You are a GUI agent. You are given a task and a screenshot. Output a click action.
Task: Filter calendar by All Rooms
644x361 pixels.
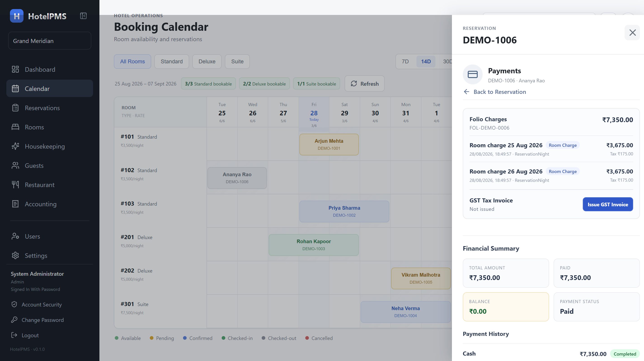click(x=132, y=62)
